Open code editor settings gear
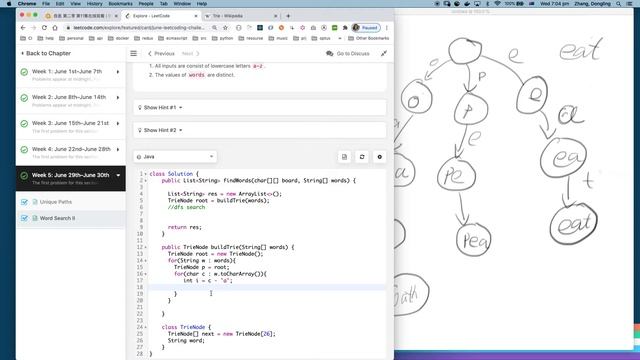 tap(380, 157)
